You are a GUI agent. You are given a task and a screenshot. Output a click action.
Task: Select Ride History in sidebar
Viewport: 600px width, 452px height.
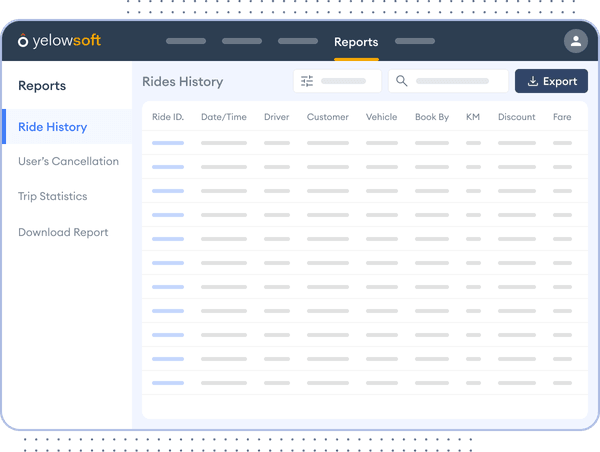point(52,127)
